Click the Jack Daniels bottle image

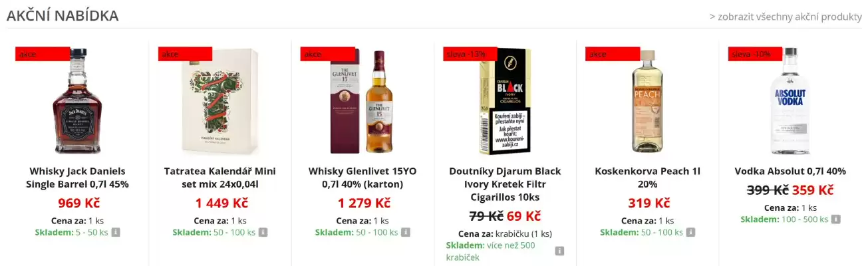click(x=78, y=100)
